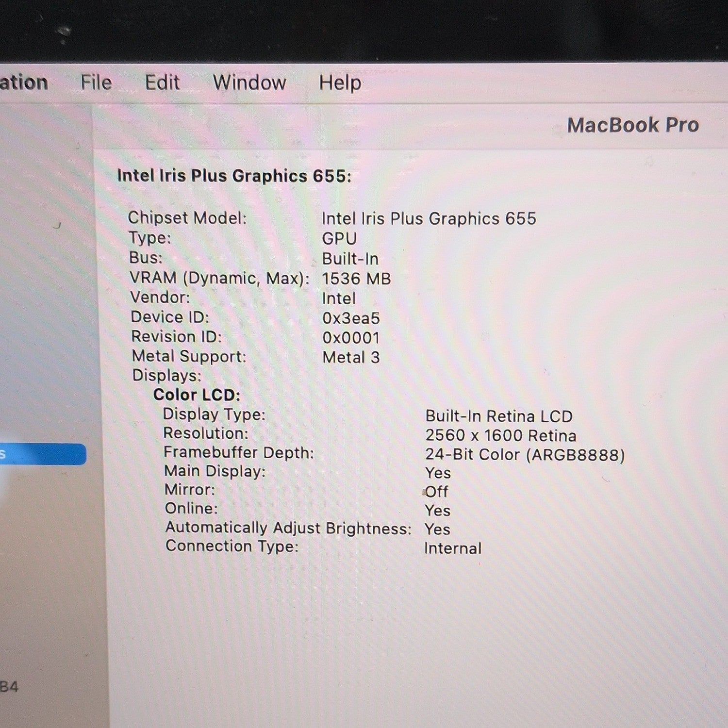The height and width of the screenshot is (728, 728).
Task: Click the Device ID 0x3ea5 value
Action: click(351, 318)
